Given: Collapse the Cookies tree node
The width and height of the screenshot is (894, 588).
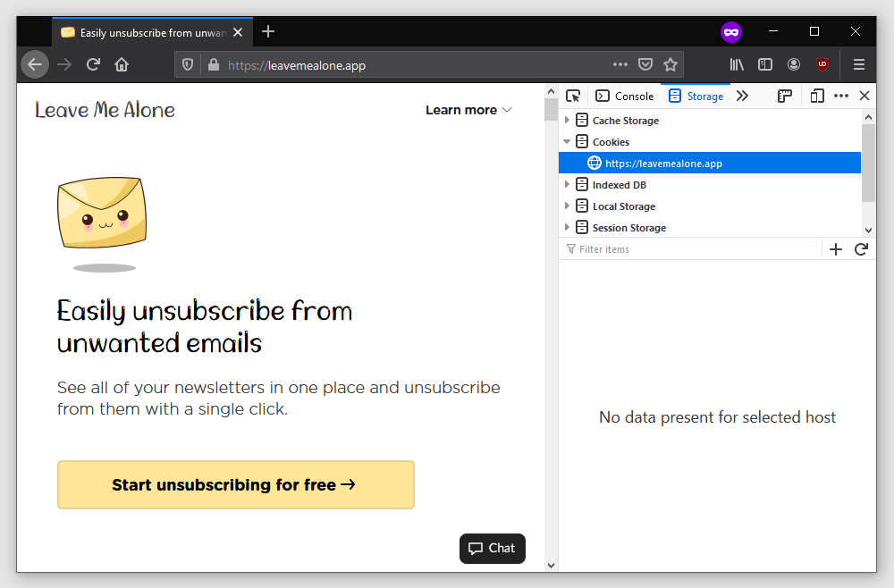Looking at the screenshot, I should tap(567, 141).
